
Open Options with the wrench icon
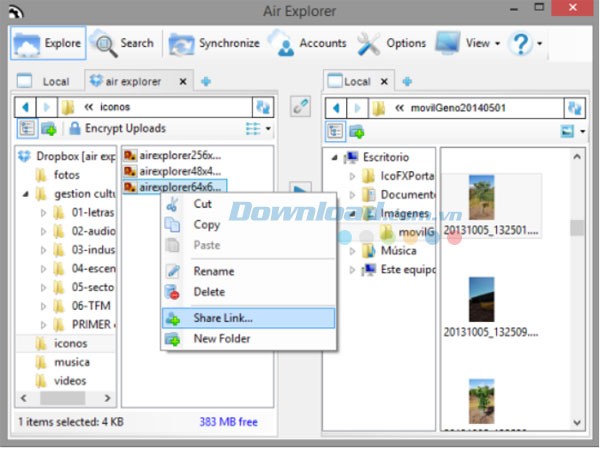coord(393,44)
